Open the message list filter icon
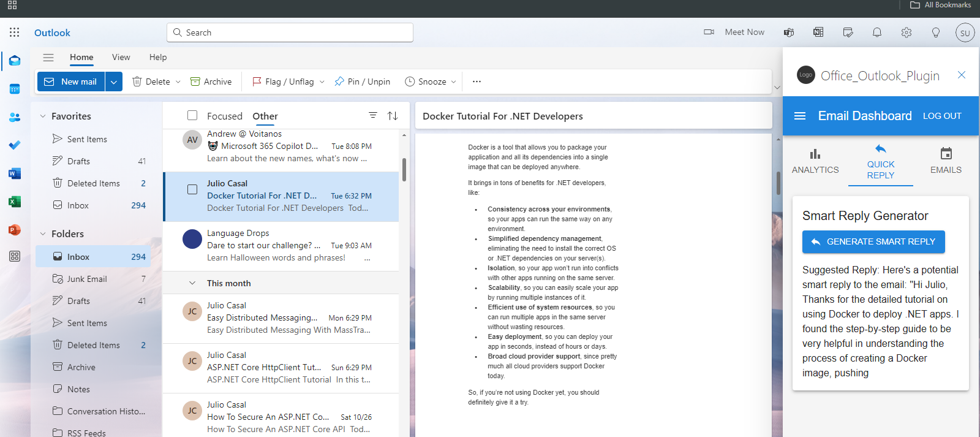The image size is (980, 437). pyautogui.click(x=373, y=115)
